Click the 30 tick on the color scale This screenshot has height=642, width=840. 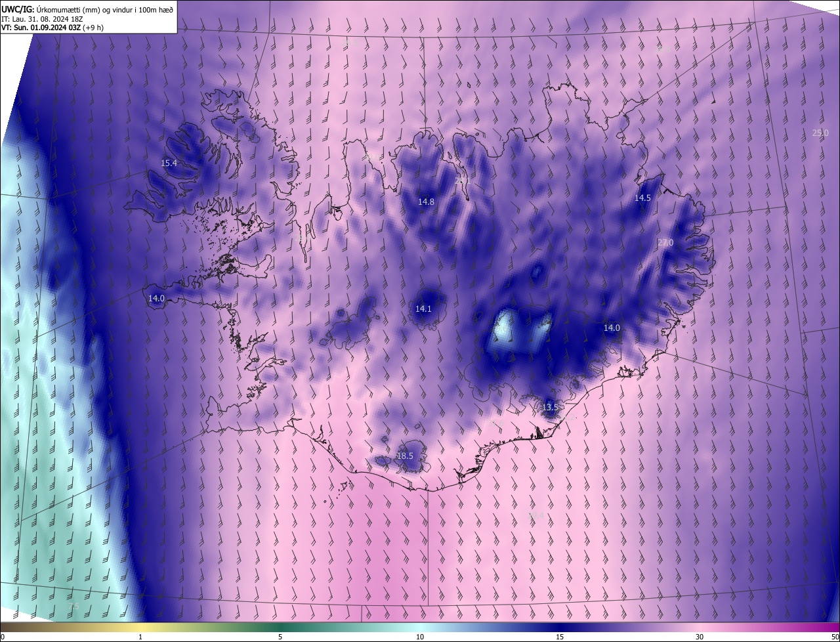tap(700, 637)
